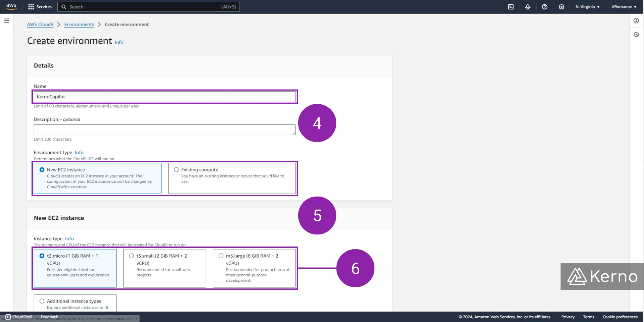This screenshot has width=644, height=322.
Task: Select New EC2 instance radio button
Action: pyautogui.click(x=42, y=170)
